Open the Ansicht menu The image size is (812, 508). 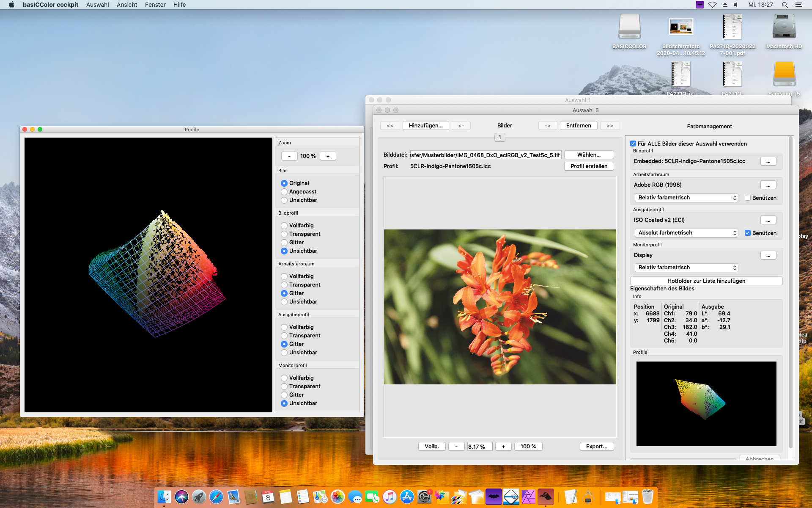[127, 5]
